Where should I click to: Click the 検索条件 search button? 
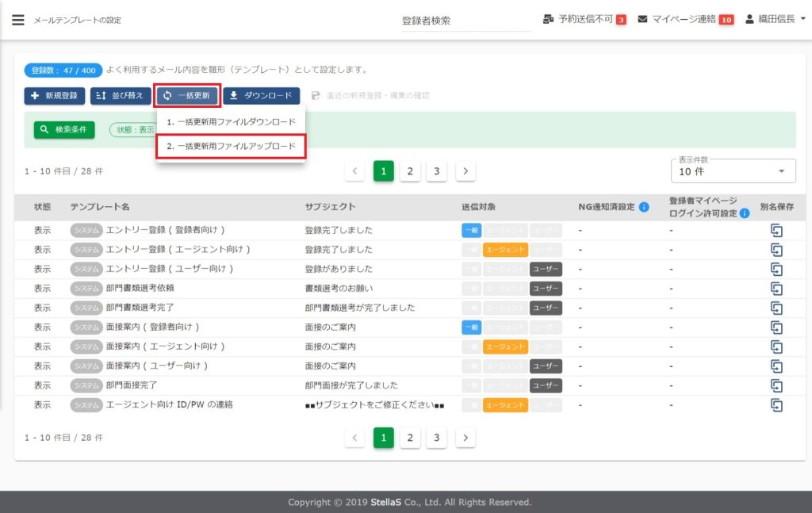(64, 129)
